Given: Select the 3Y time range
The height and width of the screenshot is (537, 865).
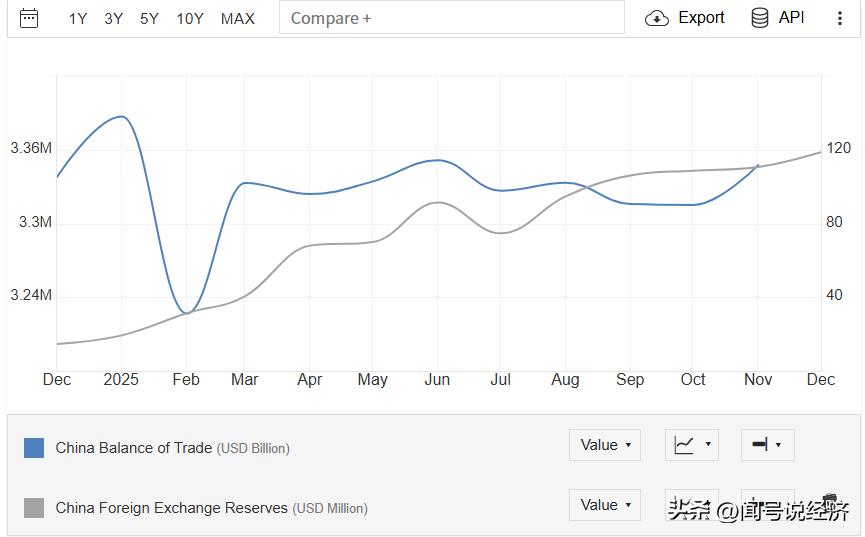Looking at the screenshot, I should coord(114,18).
